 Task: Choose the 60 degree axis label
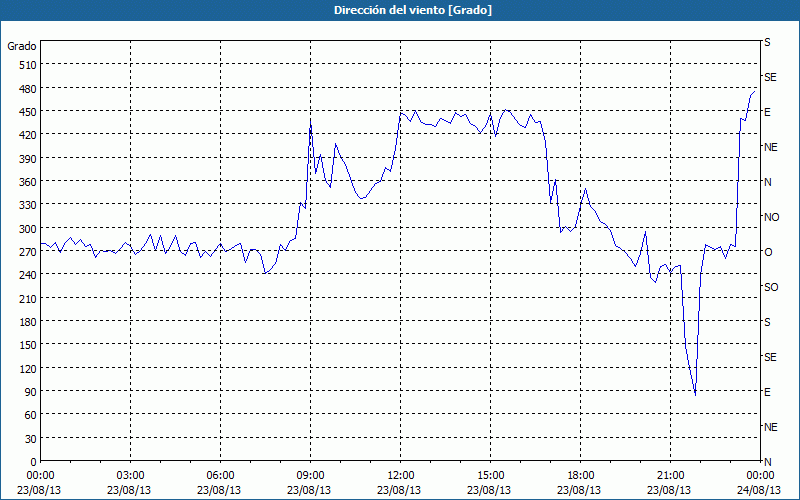click(31, 415)
